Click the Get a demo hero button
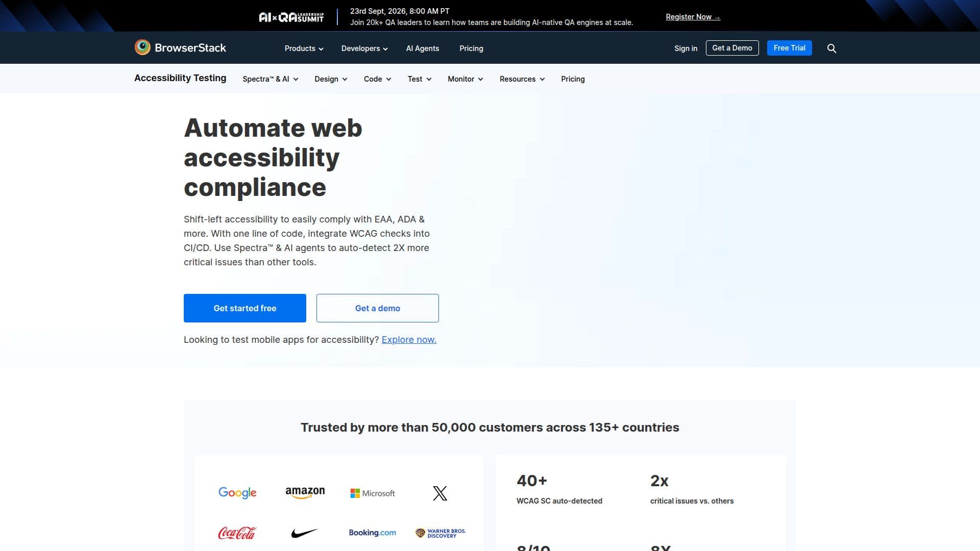This screenshot has width=980, height=551. (378, 308)
